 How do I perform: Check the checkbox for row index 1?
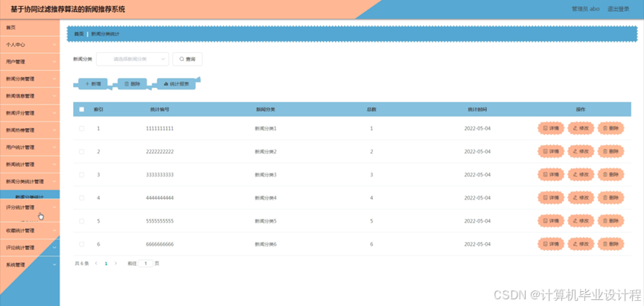pyautogui.click(x=82, y=129)
